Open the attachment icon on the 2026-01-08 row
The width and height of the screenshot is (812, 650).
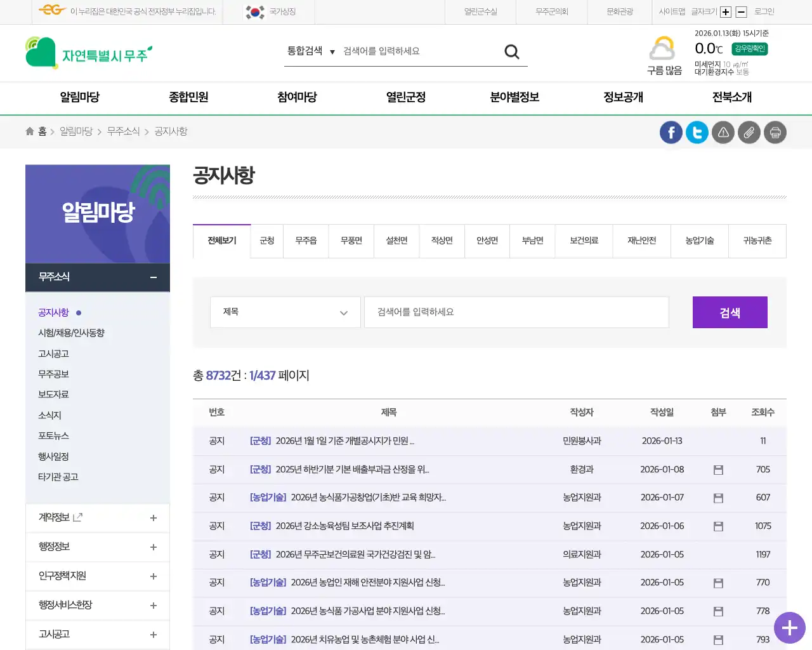(x=717, y=469)
